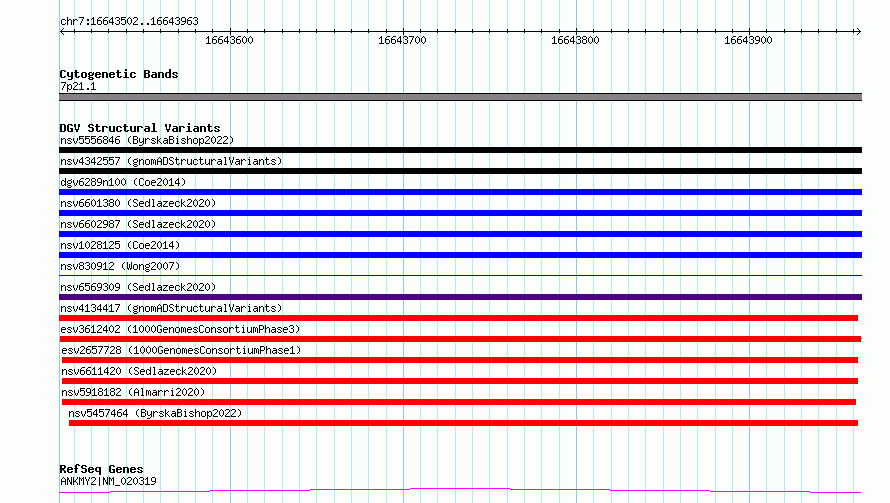
Task: Select the red bar under nsv4134417
Action: pyautogui.click(x=459, y=318)
